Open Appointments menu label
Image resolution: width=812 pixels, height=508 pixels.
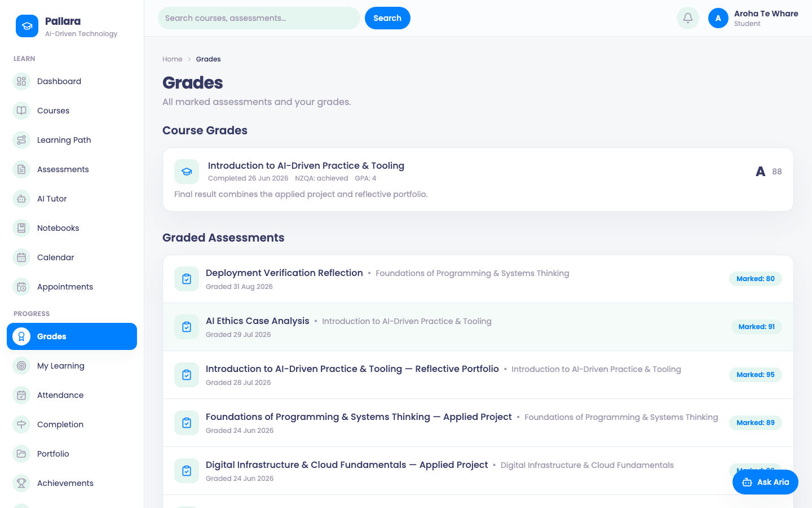tap(65, 287)
